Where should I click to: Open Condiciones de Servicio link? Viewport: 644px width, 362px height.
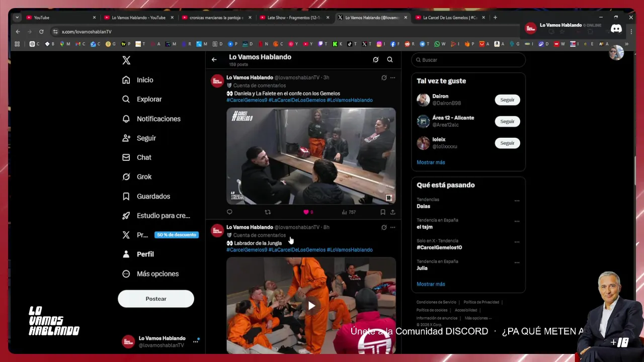pos(436,302)
